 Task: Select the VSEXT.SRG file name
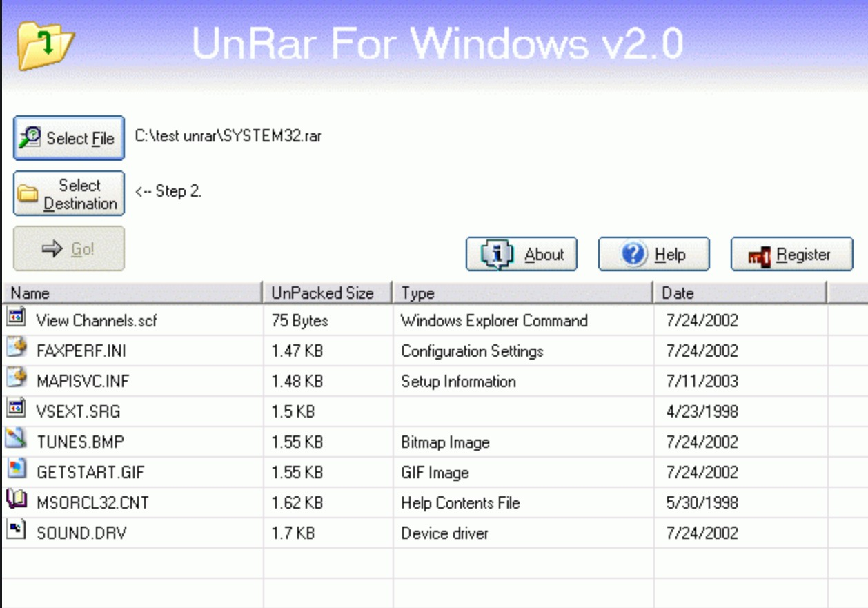78,412
